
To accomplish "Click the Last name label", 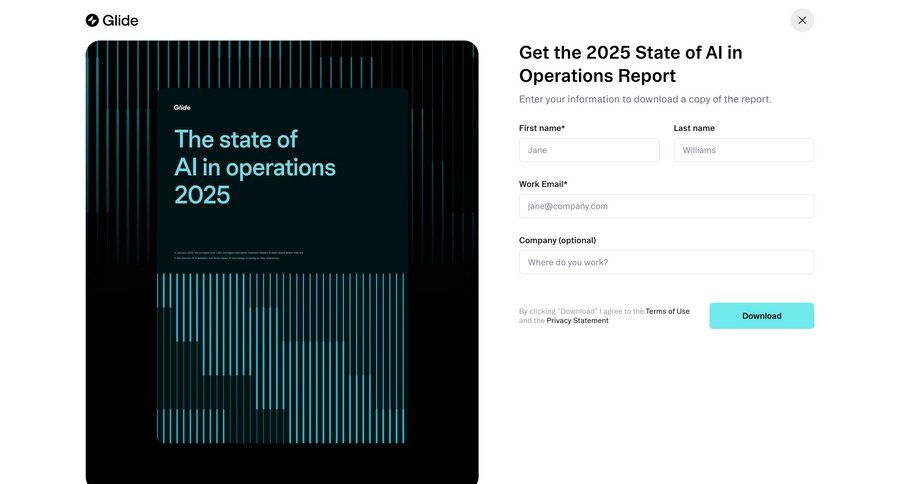I will tap(694, 128).
